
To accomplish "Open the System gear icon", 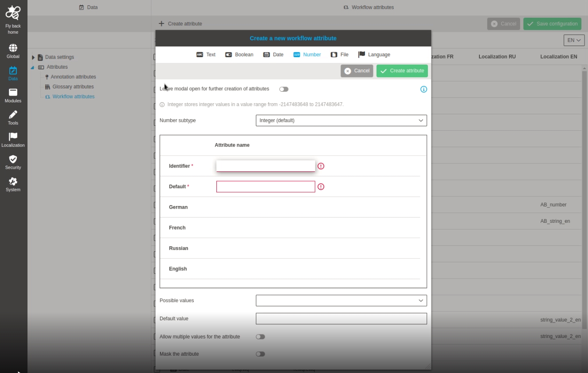I will pos(13,181).
